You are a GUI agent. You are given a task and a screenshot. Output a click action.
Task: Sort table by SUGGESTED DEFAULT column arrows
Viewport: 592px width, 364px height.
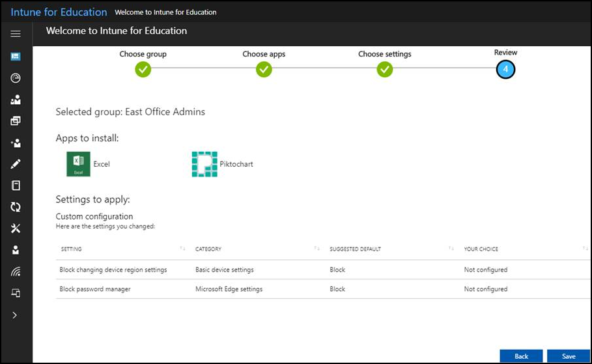point(451,249)
